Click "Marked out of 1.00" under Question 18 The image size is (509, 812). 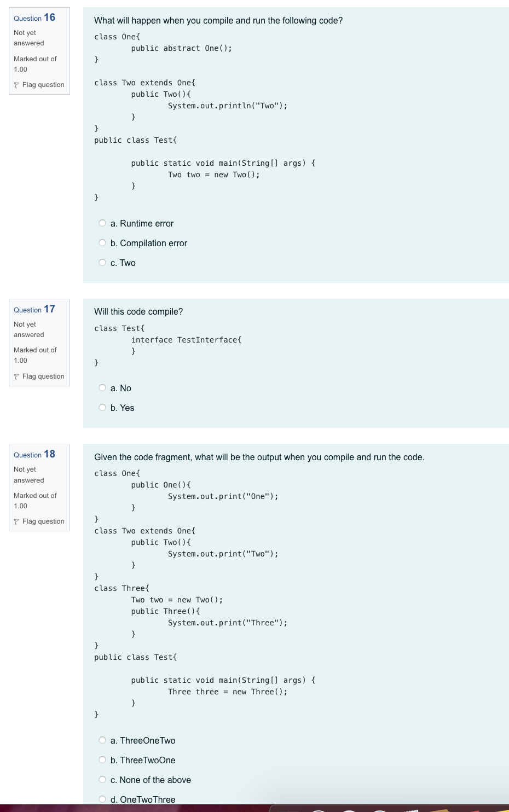tap(35, 501)
